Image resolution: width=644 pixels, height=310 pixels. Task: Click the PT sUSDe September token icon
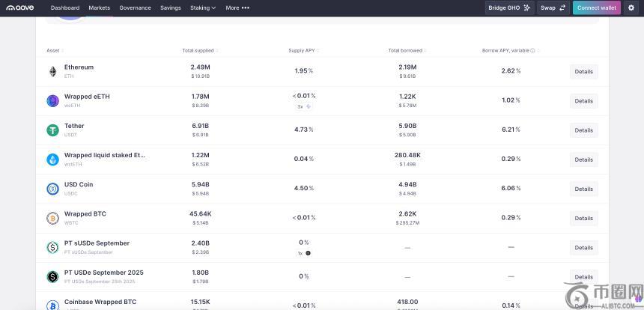click(52, 247)
